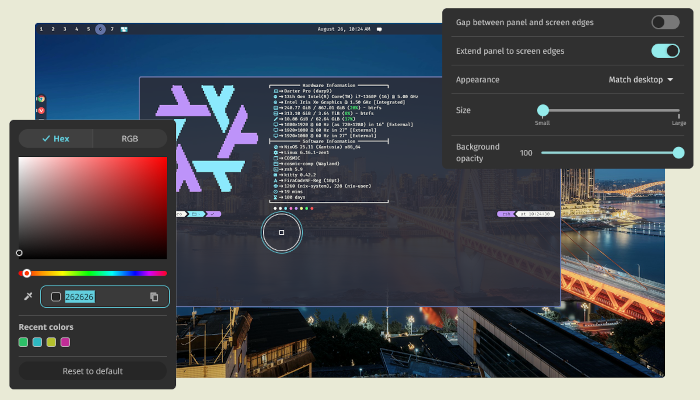Switch to the RGB tab
This screenshot has height=400, width=700.
130,139
